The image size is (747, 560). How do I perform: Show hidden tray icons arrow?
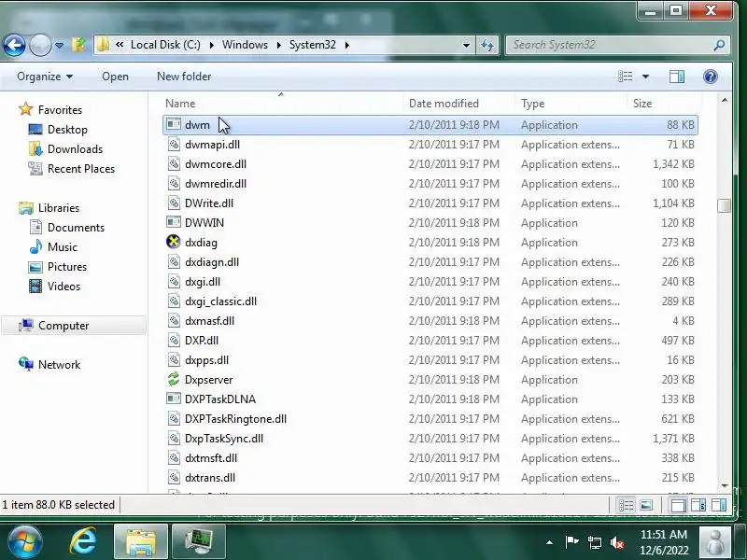[549, 542]
